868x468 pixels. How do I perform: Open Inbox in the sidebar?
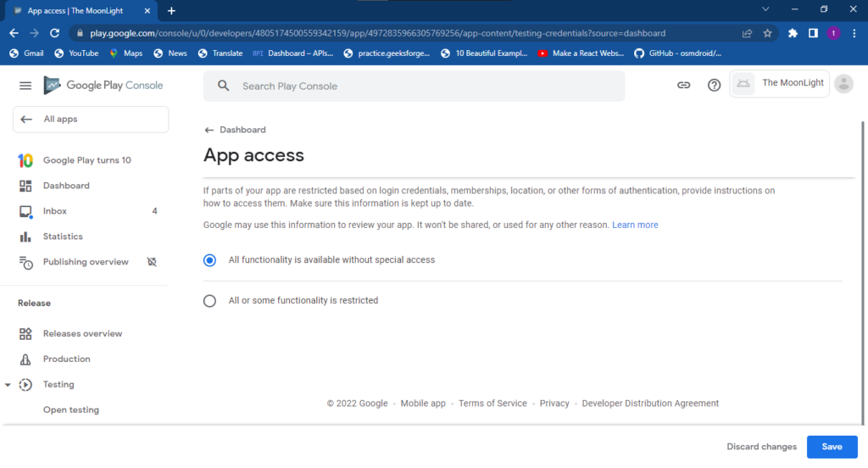(55, 211)
